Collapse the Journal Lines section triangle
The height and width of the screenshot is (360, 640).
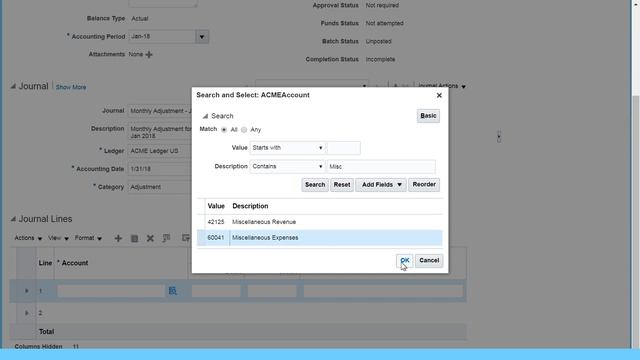click(13, 219)
